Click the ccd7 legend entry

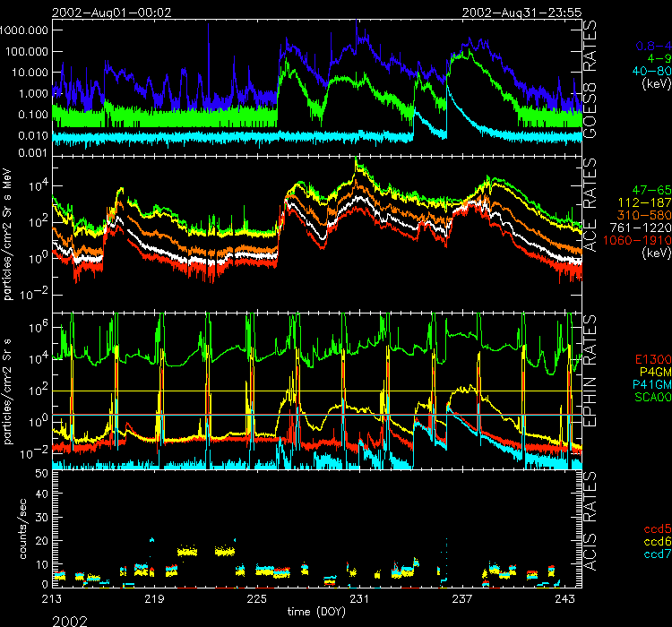(655, 554)
